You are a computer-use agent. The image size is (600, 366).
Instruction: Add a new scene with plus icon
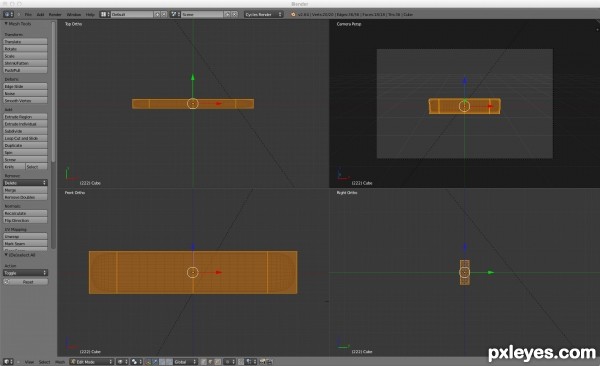click(x=227, y=14)
